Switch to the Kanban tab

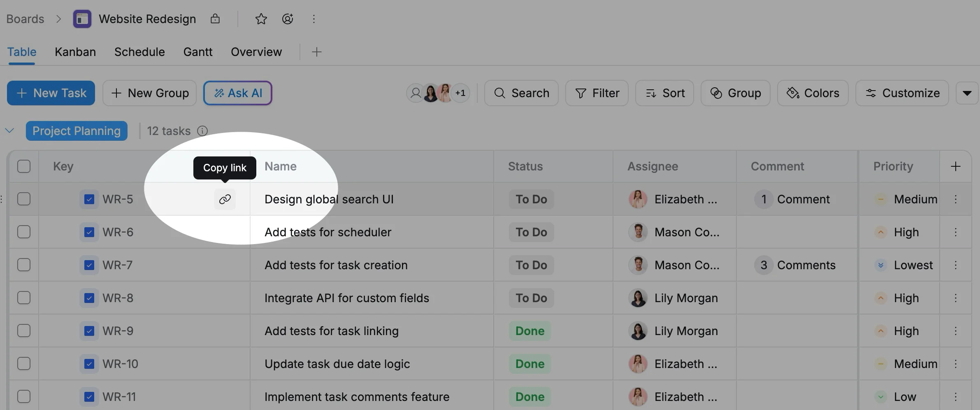point(75,52)
